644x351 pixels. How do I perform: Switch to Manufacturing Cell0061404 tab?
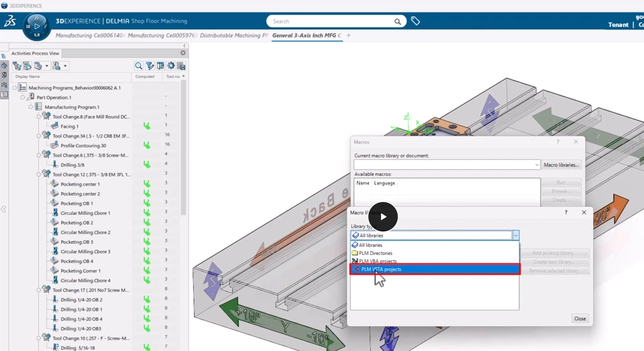click(91, 36)
